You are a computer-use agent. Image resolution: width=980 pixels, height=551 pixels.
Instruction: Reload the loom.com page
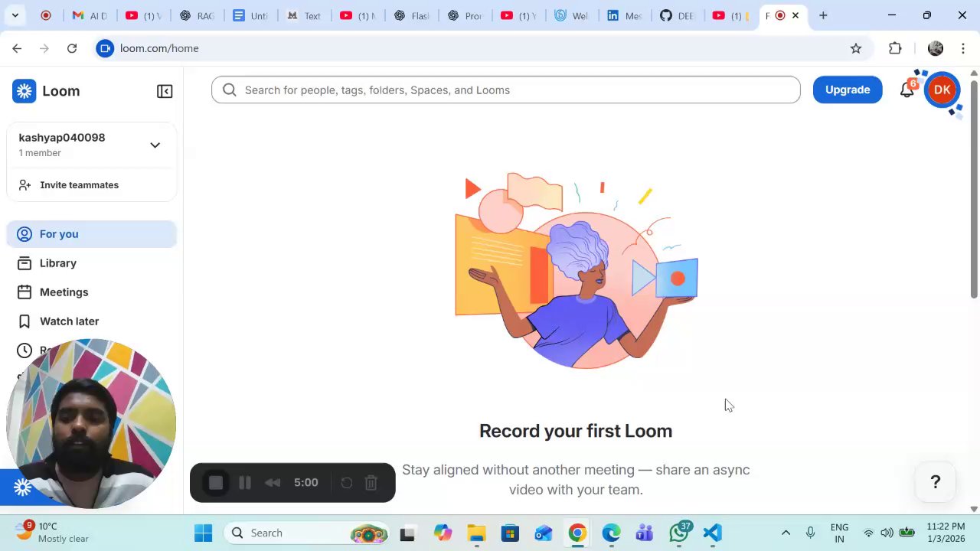point(72,48)
